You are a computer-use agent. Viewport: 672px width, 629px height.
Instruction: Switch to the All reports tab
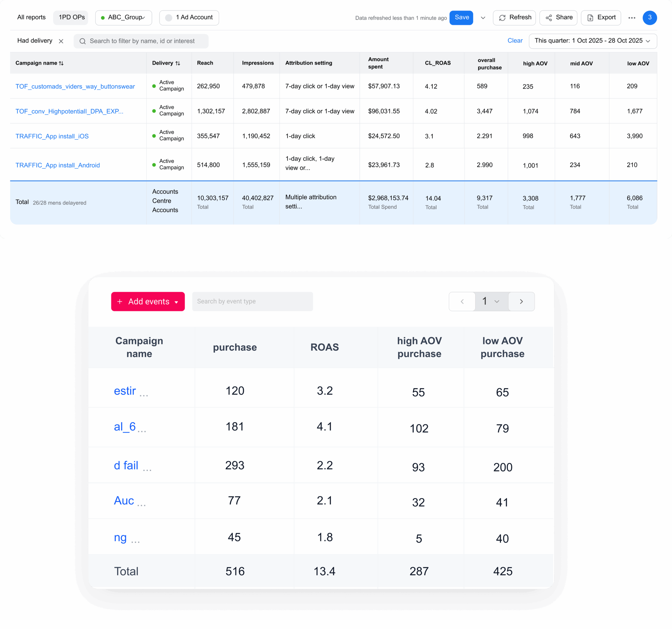[x=31, y=17]
